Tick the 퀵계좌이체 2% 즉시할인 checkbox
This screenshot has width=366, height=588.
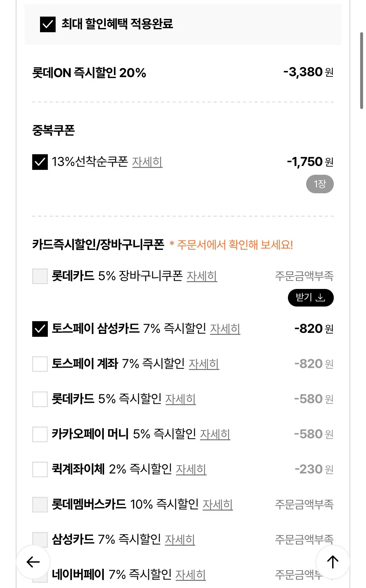coord(40,469)
